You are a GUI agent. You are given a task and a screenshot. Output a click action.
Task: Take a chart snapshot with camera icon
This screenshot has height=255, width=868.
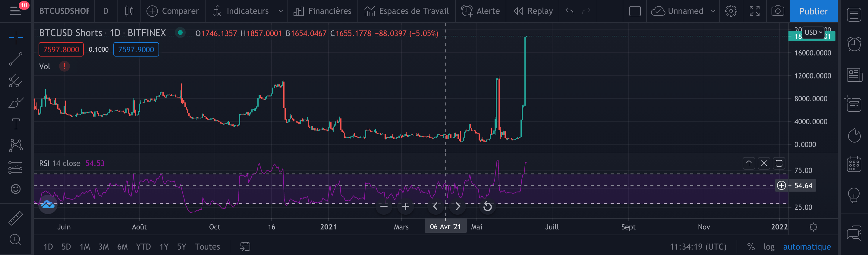[777, 11]
